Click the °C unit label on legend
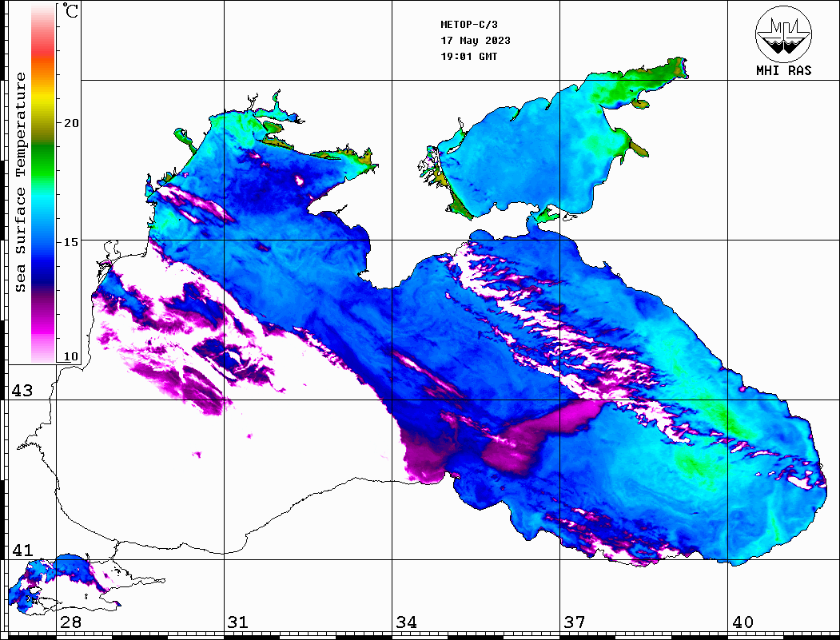840x640 pixels. (70, 10)
